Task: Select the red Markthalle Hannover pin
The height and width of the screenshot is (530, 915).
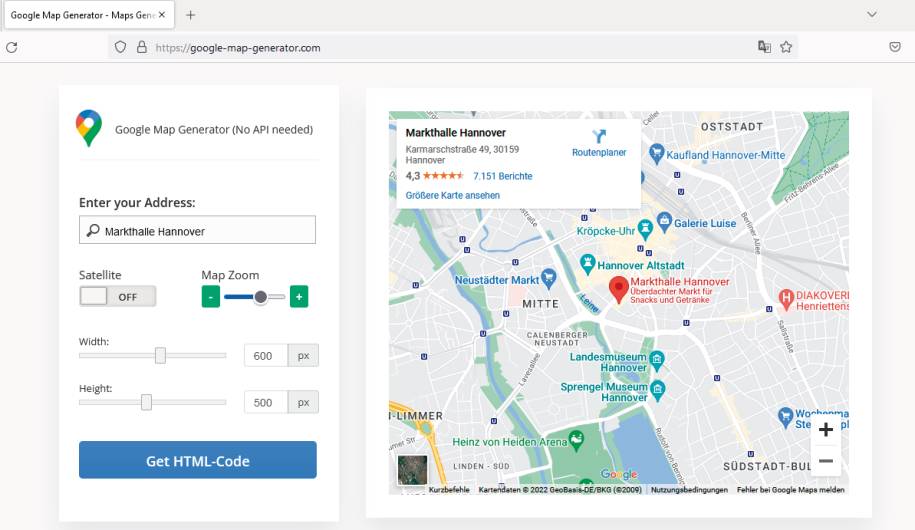Action: pyautogui.click(x=619, y=289)
